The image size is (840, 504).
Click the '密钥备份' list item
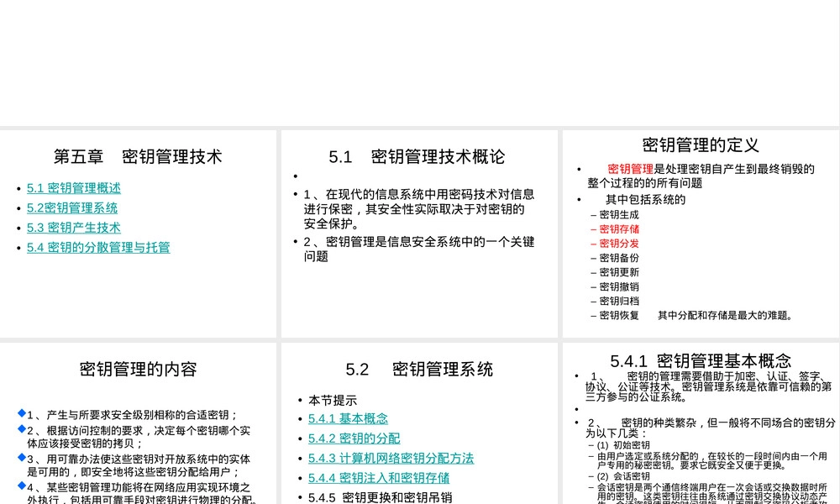coord(619,258)
